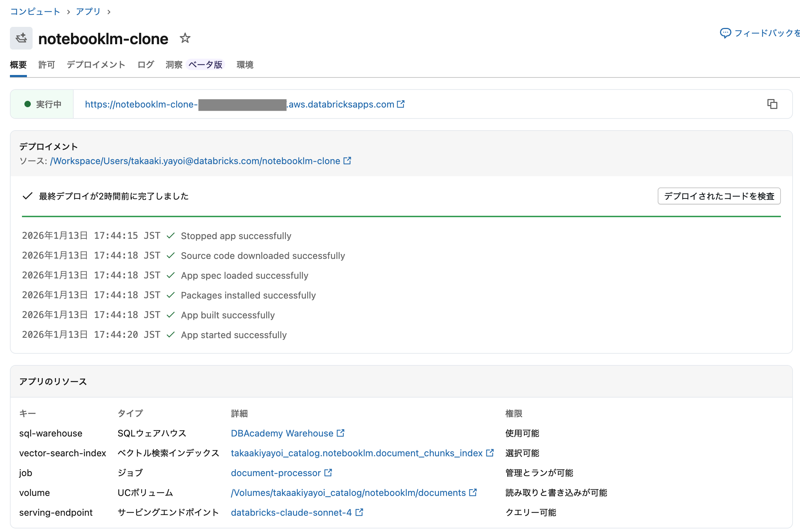Open the ログ tab
Screen dimensions: 800x532
145,64
